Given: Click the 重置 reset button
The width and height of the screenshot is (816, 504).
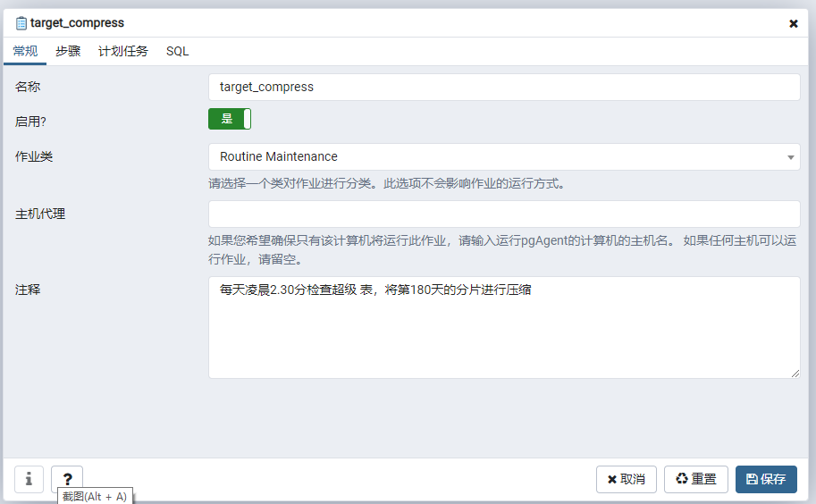Looking at the screenshot, I should click(695, 479).
